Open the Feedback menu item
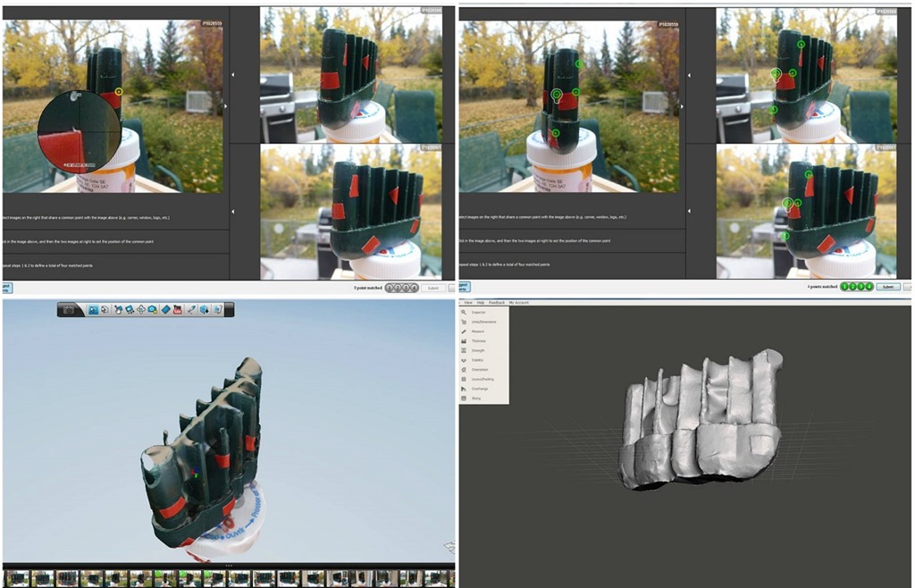The width and height of the screenshot is (915, 588). click(x=496, y=303)
